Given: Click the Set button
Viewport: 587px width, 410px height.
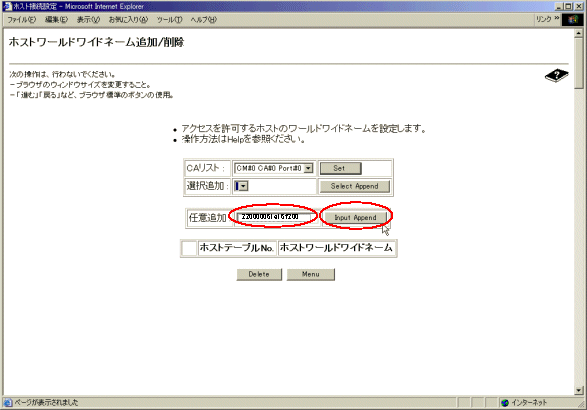Looking at the screenshot, I should pos(340,168).
